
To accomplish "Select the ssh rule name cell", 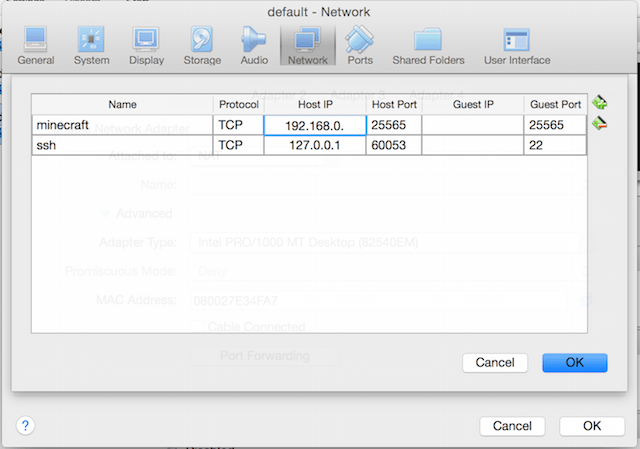I will (122, 145).
